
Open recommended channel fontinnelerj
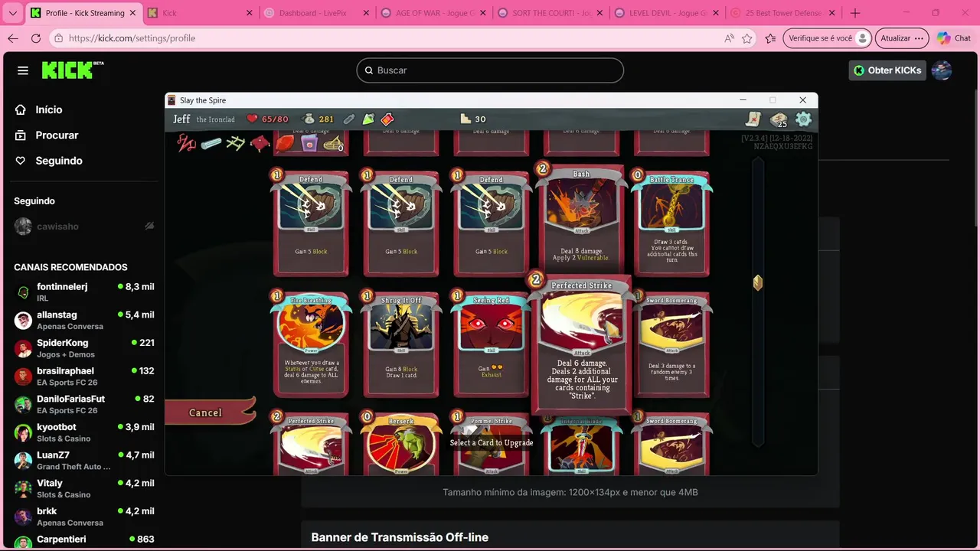pos(84,292)
